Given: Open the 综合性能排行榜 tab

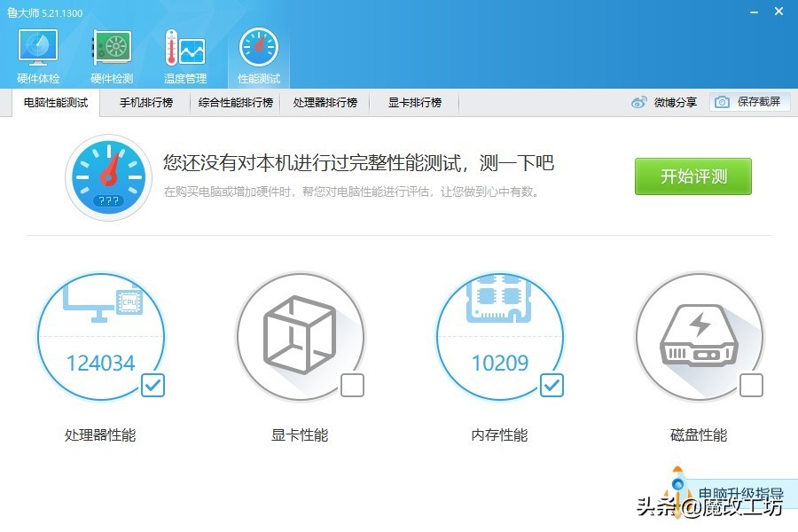Looking at the screenshot, I should [235, 103].
